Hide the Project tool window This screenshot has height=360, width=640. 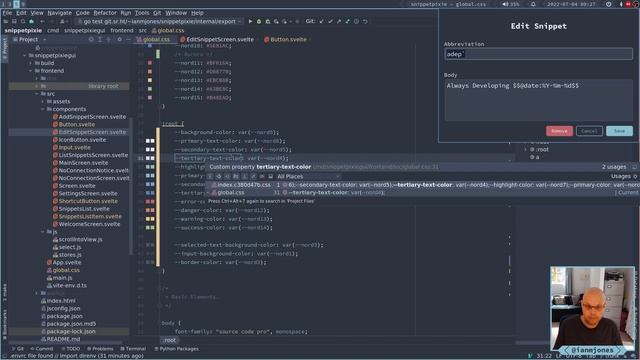tap(128, 40)
